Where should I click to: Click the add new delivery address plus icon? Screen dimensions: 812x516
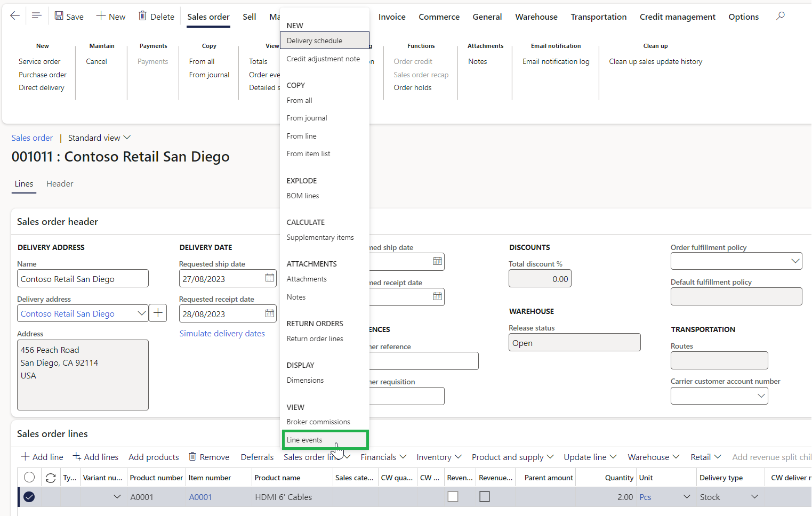tap(157, 313)
